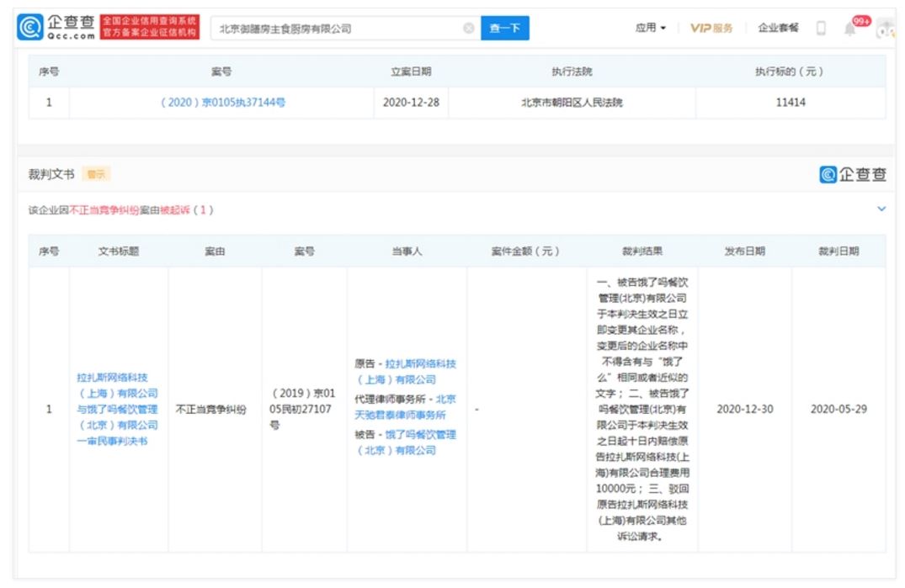Open the Qcc.com logo home link
Image resolution: width=905 pixels, height=588 pixels.
(x=56, y=27)
